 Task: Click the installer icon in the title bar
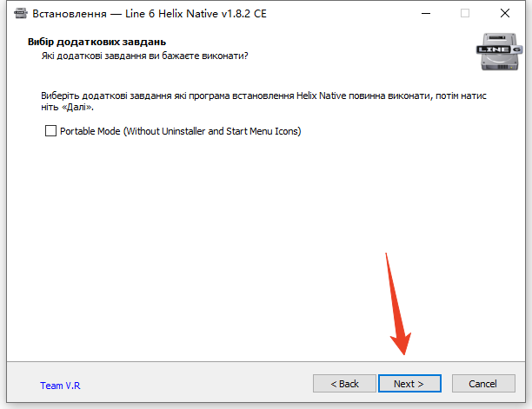point(16,14)
